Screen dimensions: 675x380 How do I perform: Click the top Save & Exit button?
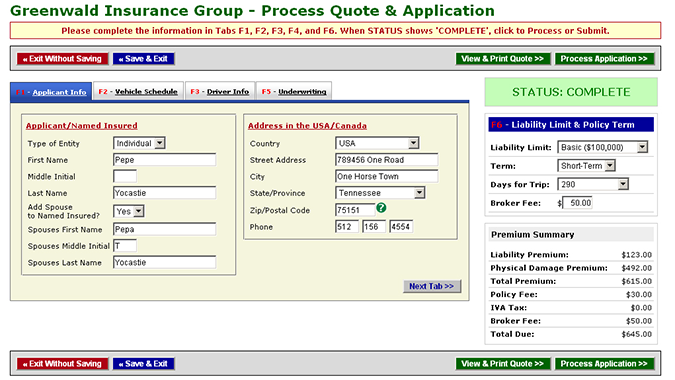click(143, 59)
